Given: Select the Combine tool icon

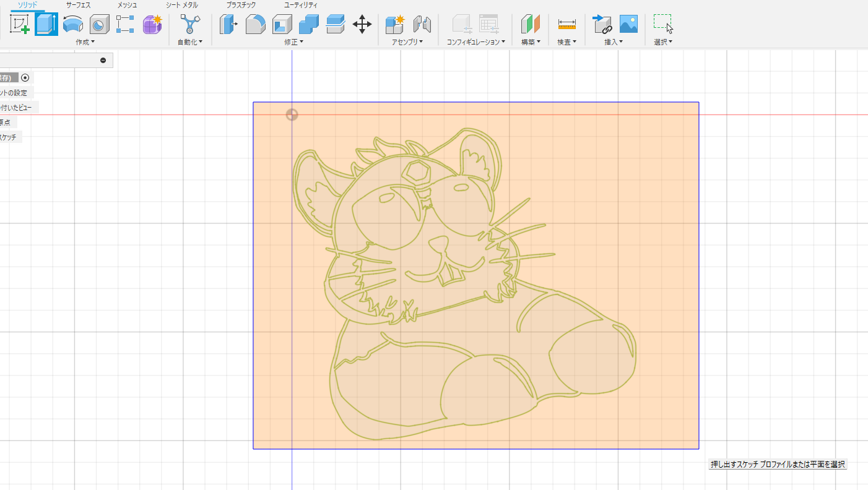Looking at the screenshot, I should (x=308, y=25).
